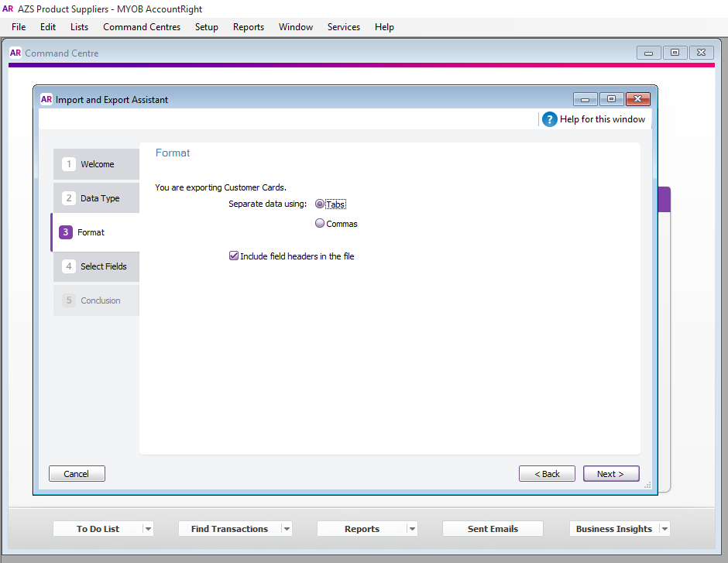
Task: Click the Find Transactions button
Action: tap(229, 529)
